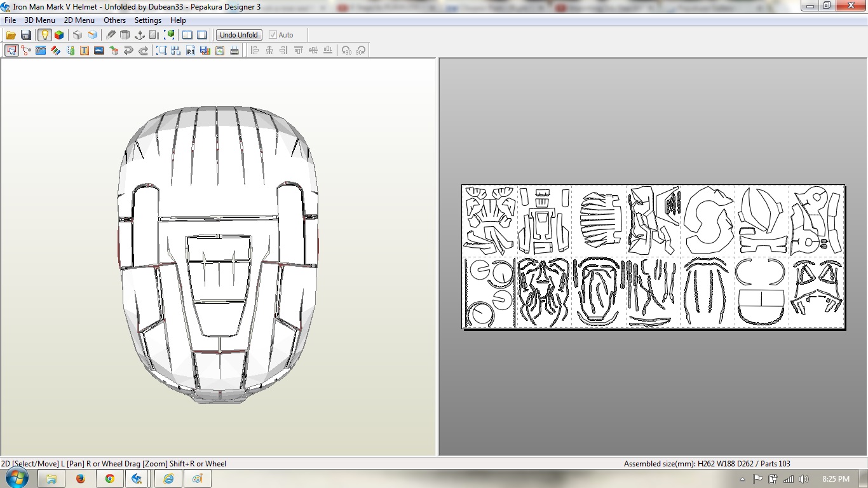Click the grey cylinder icon
This screenshot has height=488, width=868.
click(x=125, y=35)
